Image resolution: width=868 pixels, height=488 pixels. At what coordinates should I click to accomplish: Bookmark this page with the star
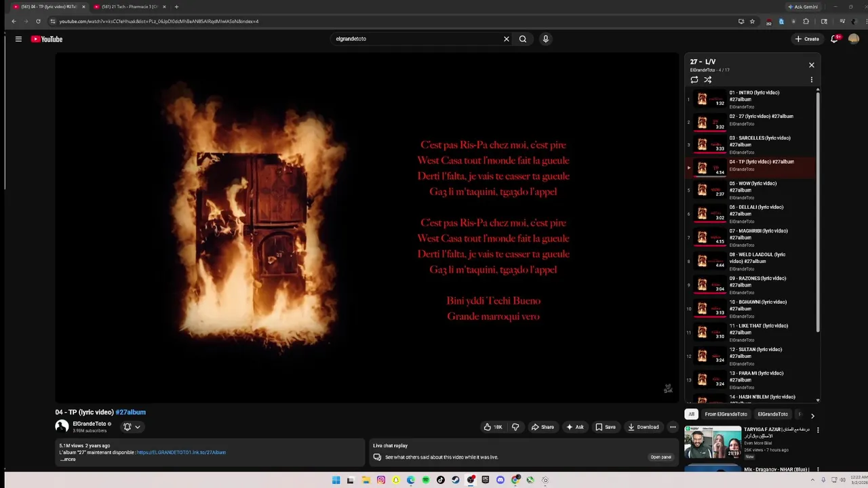coord(752,21)
